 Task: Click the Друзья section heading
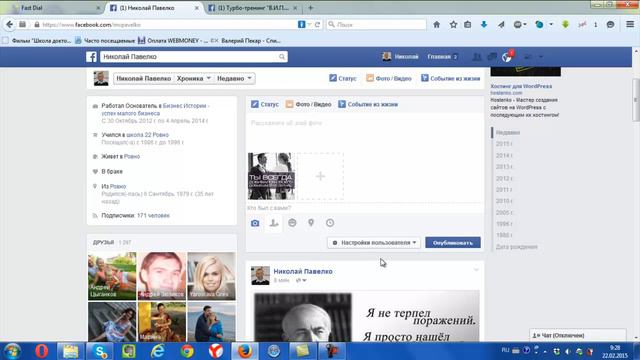coord(103,242)
